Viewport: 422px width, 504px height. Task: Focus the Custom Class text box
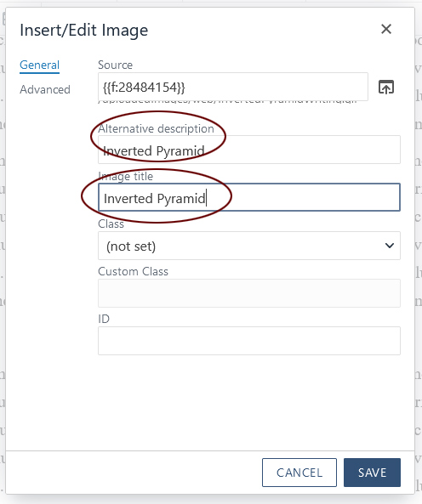coord(249,293)
